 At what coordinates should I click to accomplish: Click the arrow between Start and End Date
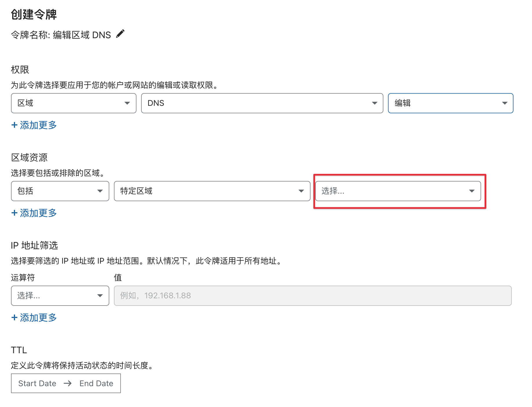(x=68, y=383)
